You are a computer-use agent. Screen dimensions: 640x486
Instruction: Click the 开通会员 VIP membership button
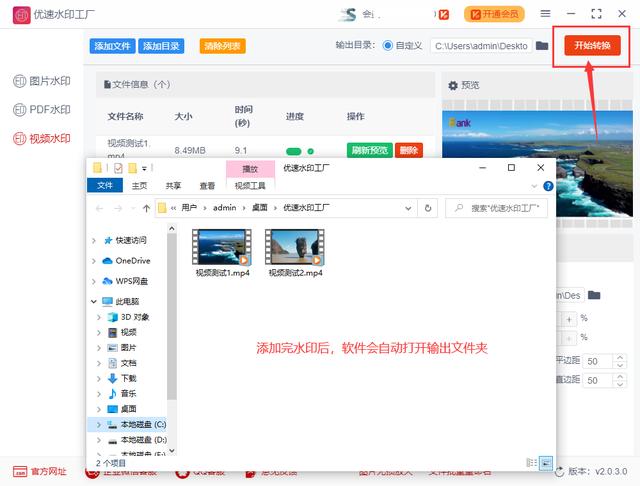coord(494,14)
